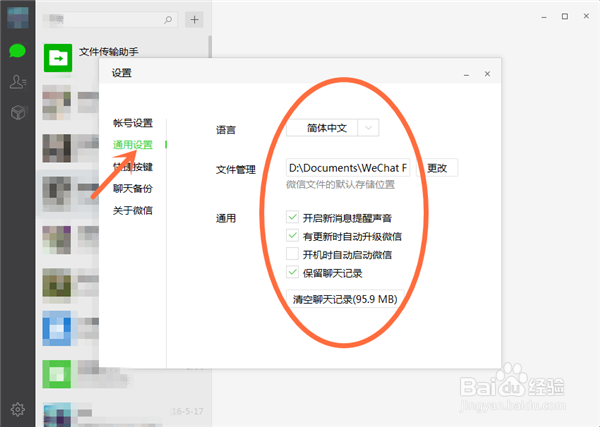Select the 文件传输助手 chat name
600x427 pixels.
(109, 52)
